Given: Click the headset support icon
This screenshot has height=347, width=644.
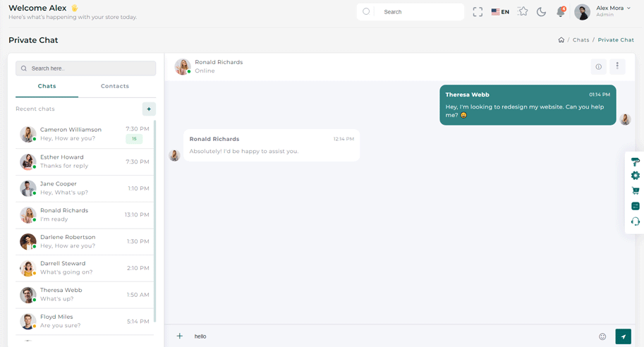Looking at the screenshot, I should (x=635, y=221).
